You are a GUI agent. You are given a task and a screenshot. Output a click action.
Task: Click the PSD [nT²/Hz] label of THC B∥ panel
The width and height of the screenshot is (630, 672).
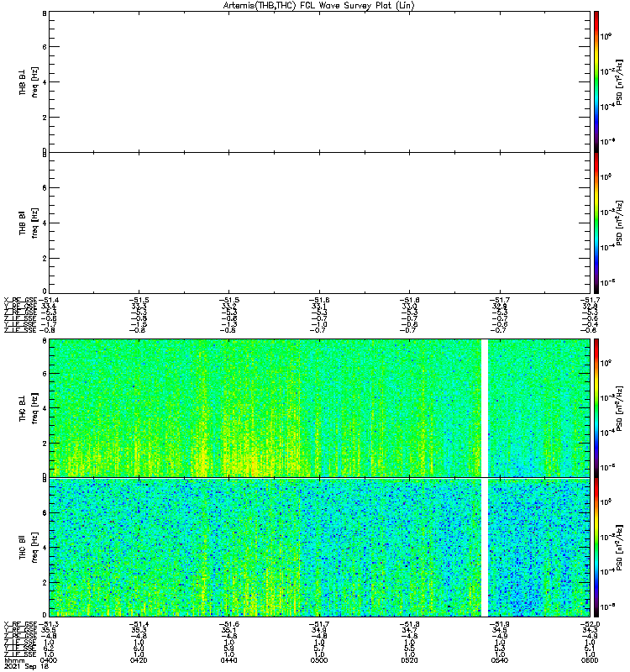click(620, 548)
